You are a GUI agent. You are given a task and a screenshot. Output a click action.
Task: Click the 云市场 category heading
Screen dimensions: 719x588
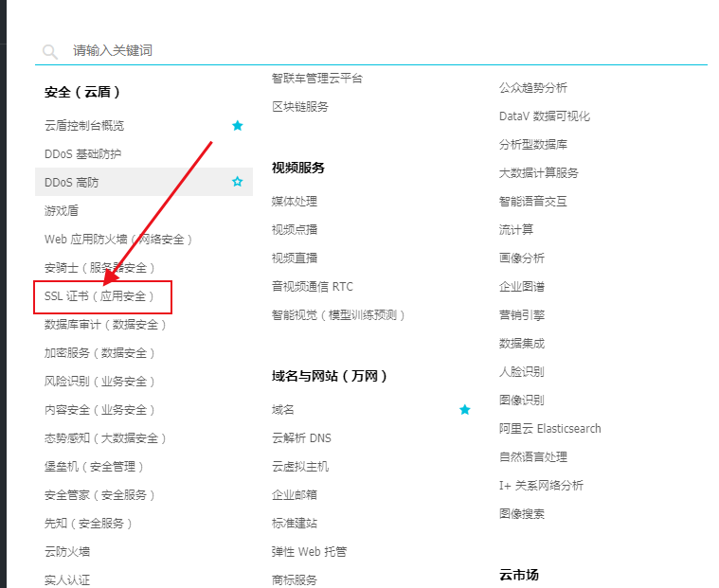tap(518, 575)
